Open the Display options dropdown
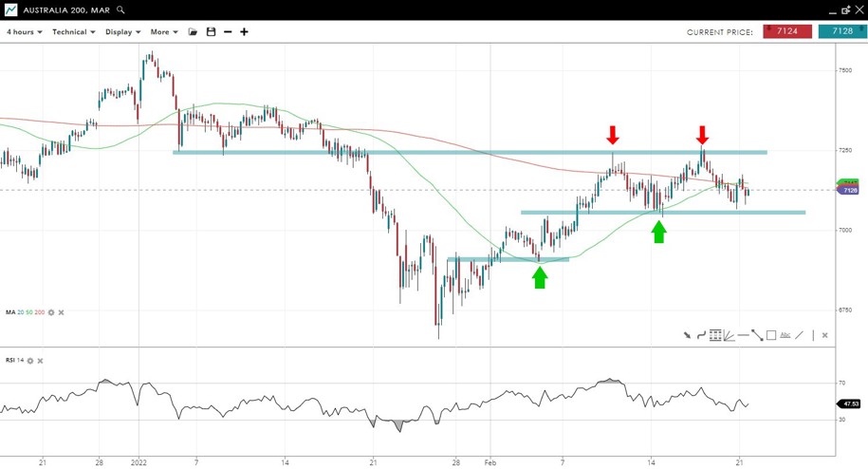 122,32
